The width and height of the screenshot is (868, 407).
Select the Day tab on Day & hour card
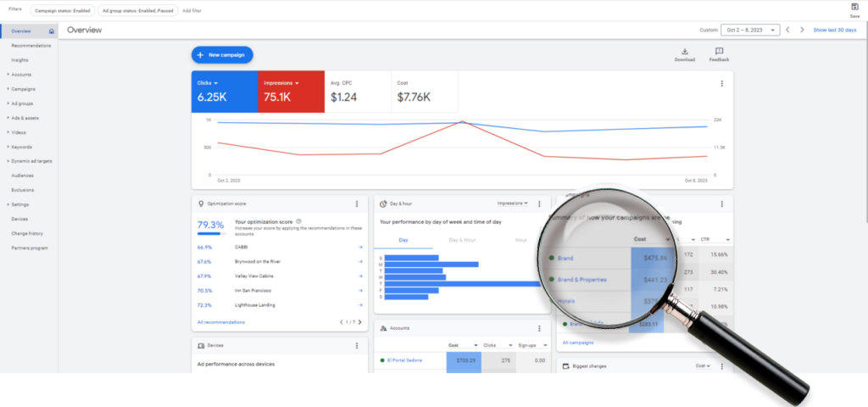[x=403, y=240]
